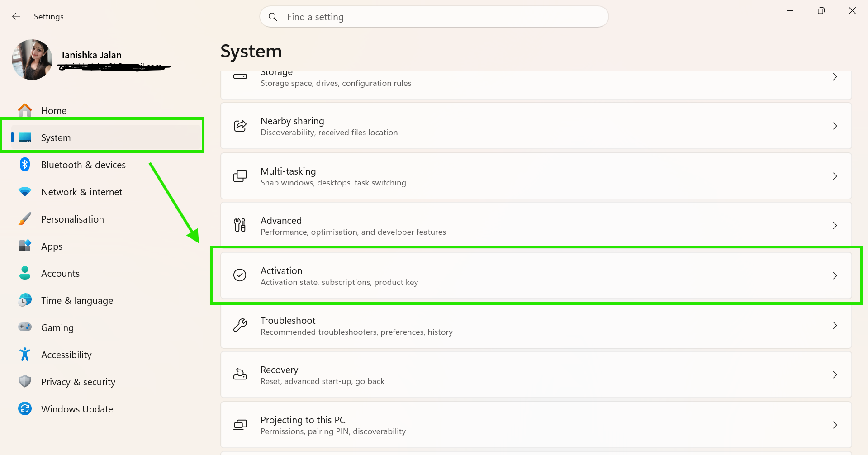Viewport: 868px width, 455px height.
Task: Expand the Storage row chevron
Action: coord(835,77)
